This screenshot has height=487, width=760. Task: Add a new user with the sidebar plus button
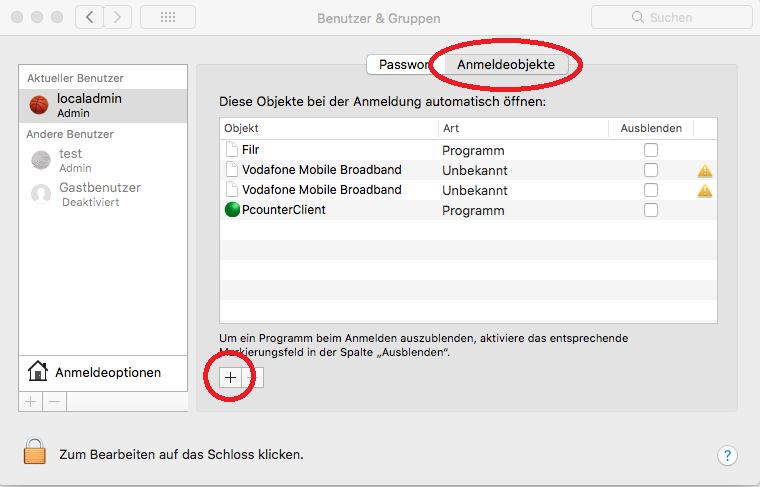pyautogui.click(x=30, y=401)
